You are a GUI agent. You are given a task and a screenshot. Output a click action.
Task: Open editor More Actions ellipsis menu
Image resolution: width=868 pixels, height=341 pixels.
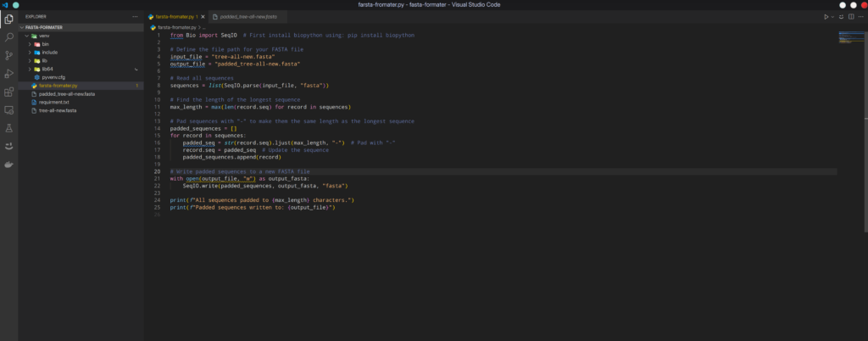pyautogui.click(x=861, y=17)
